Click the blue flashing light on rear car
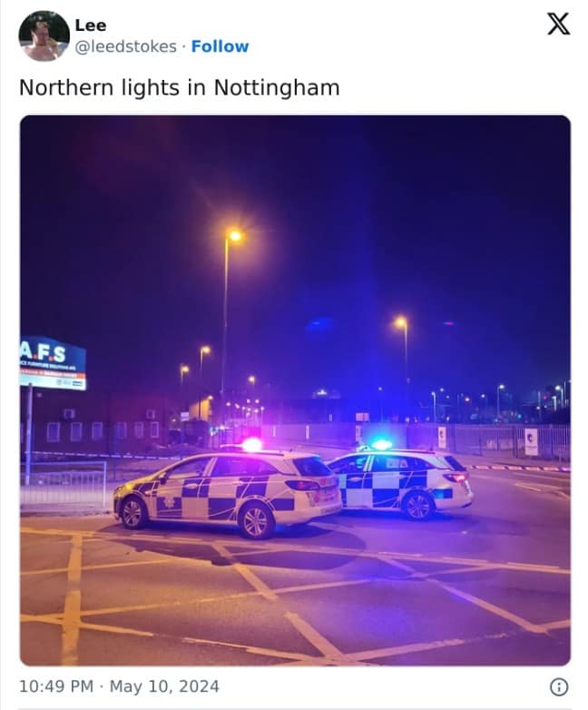The height and width of the screenshot is (710, 588). point(381,445)
